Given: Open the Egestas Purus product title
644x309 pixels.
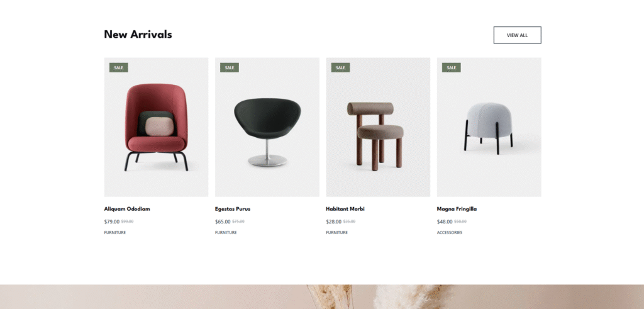Looking at the screenshot, I should pos(233,209).
